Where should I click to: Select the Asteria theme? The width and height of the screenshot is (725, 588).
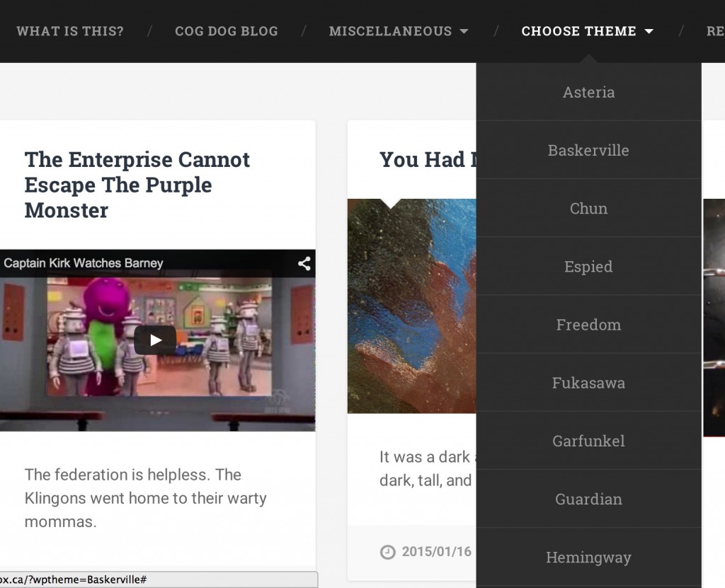tap(588, 92)
